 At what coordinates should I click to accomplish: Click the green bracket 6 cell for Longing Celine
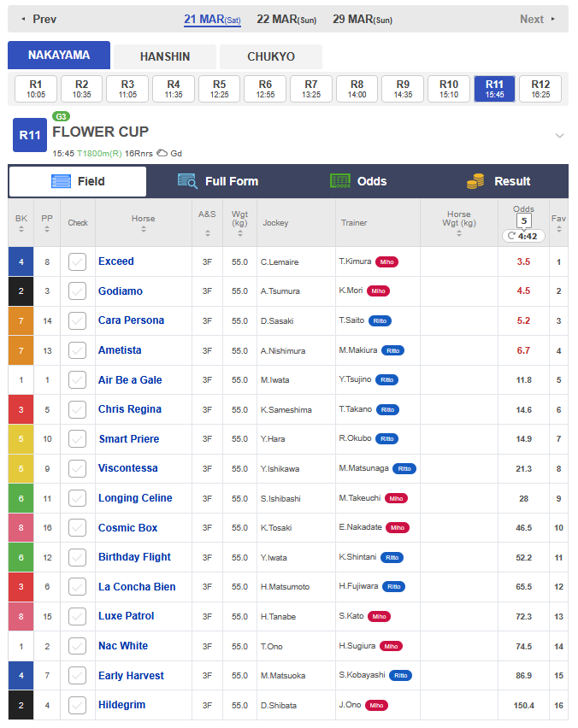tap(21, 498)
